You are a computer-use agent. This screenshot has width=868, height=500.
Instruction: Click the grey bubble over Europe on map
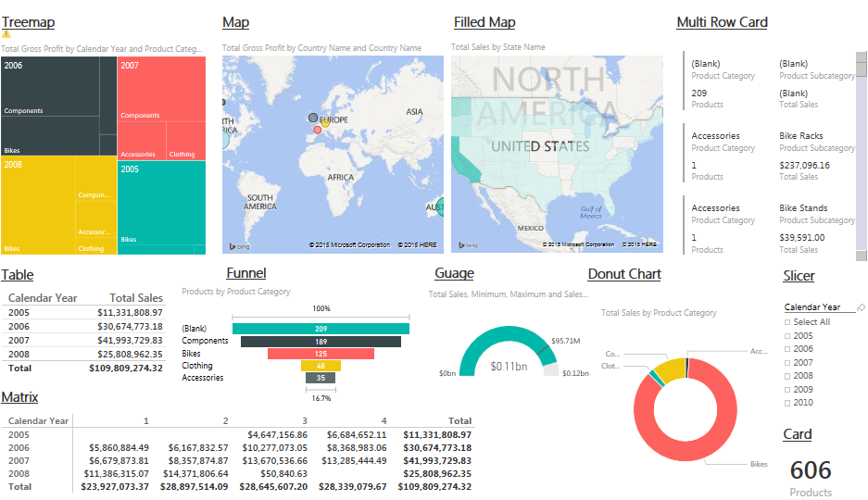tap(312, 118)
